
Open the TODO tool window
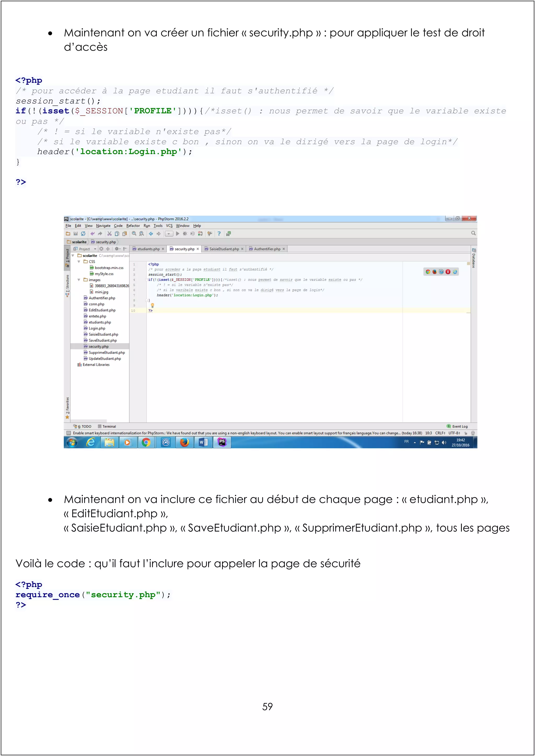[82, 426]
